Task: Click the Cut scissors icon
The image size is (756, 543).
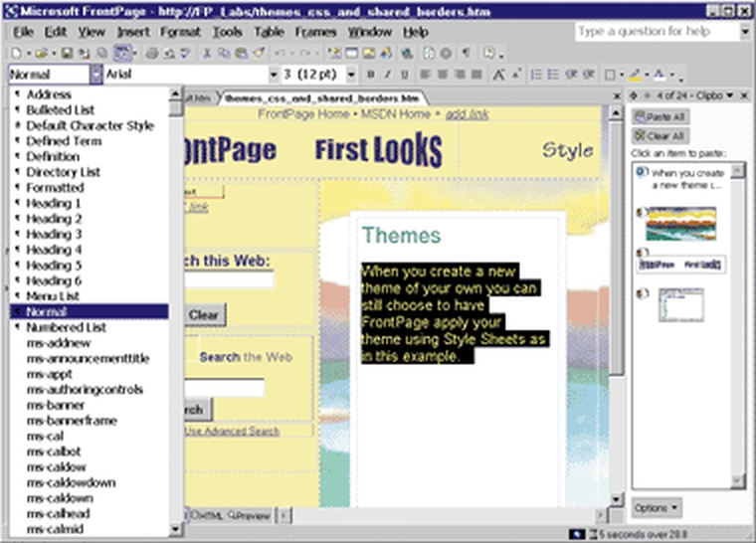Action: tap(207, 53)
